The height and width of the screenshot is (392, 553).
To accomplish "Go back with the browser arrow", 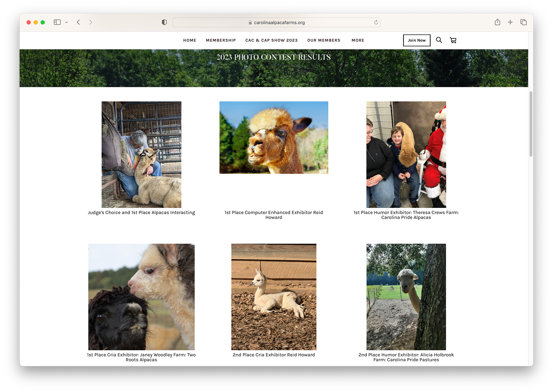I will pyautogui.click(x=78, y=22).
